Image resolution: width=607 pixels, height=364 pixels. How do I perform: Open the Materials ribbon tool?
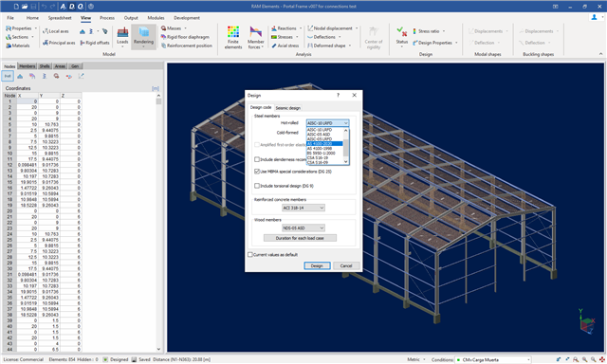17,45
